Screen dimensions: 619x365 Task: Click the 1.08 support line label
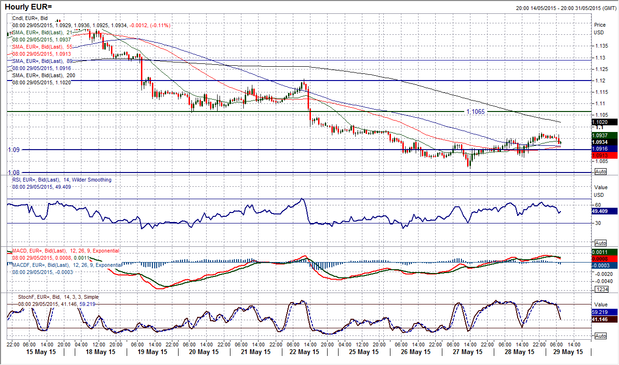pyautogui.click(x=13, y=172)
